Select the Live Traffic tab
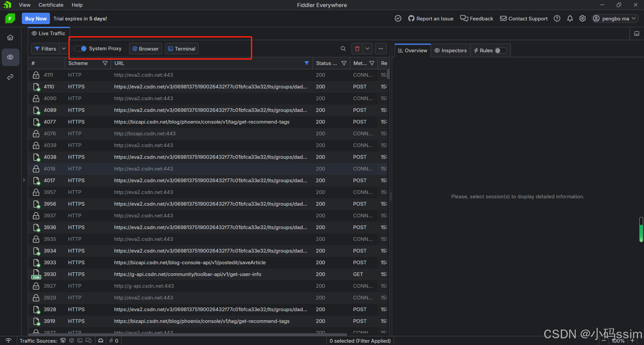 (x=49, y=33)
